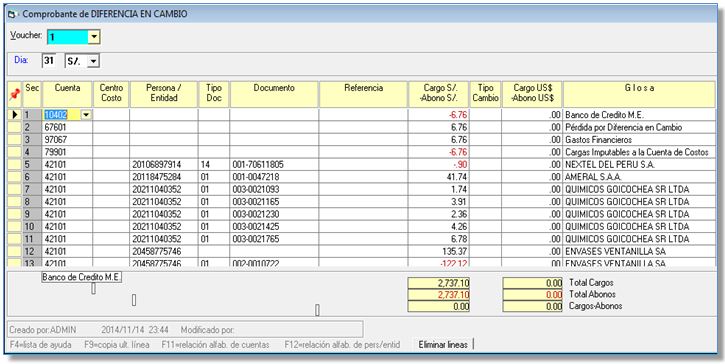Screen dimensions: 725x364
Task: Click the Documento column header
Action: pos(274,94)
